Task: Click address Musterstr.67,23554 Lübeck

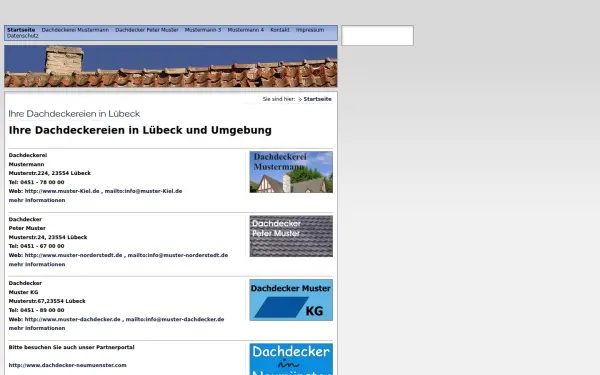Action: tap(47, 301)
